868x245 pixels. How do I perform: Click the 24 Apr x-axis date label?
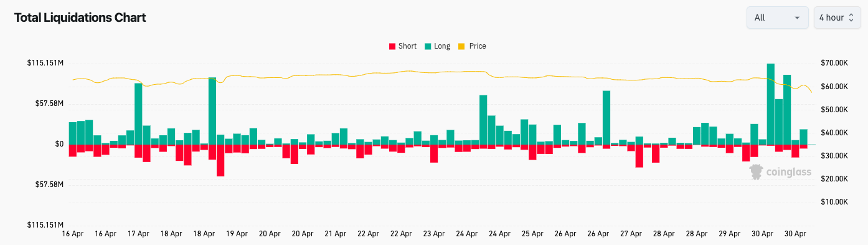pos(467,234)
